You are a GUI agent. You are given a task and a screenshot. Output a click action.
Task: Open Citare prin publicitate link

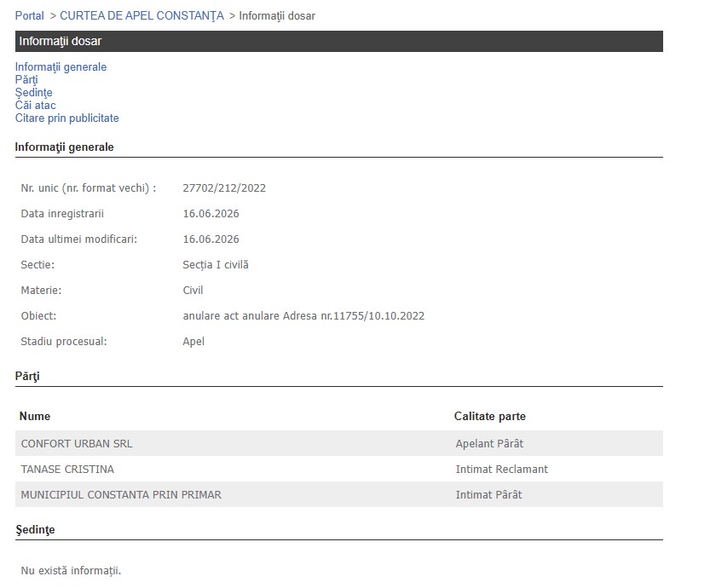click(x=66, y=118)
